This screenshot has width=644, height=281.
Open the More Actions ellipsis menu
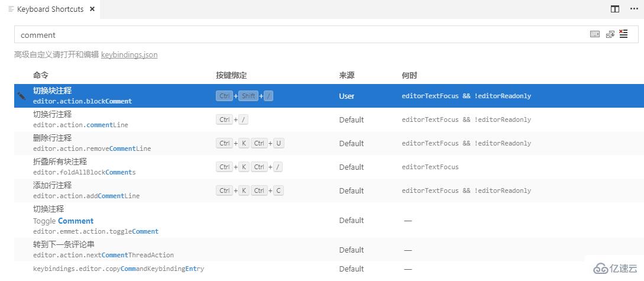[x=633, y=9]
